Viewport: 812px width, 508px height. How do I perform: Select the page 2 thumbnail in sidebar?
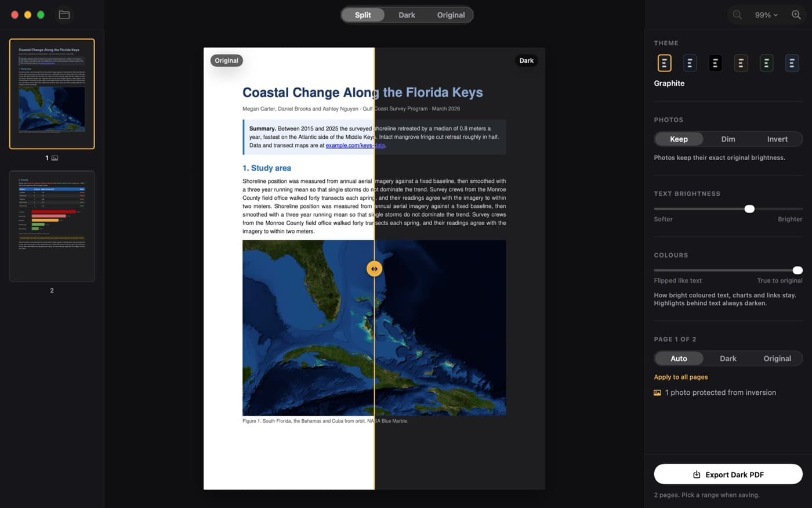[x=52, y=226]
